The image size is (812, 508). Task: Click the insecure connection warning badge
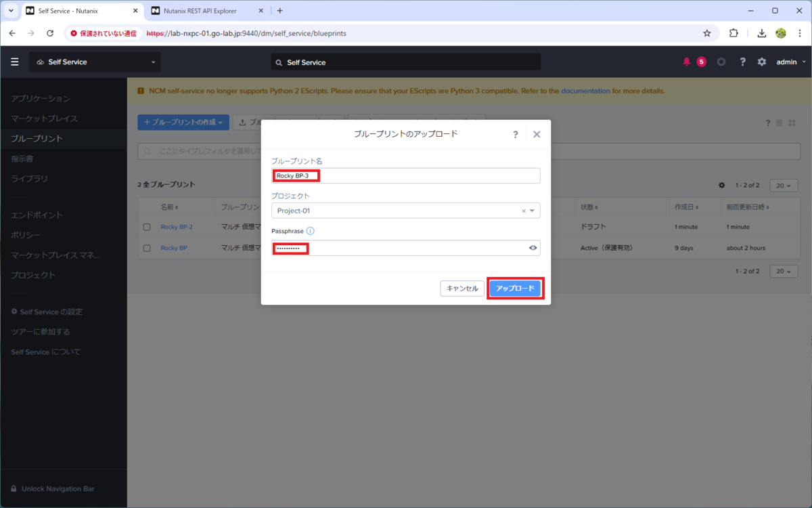[x=104, y=33]
